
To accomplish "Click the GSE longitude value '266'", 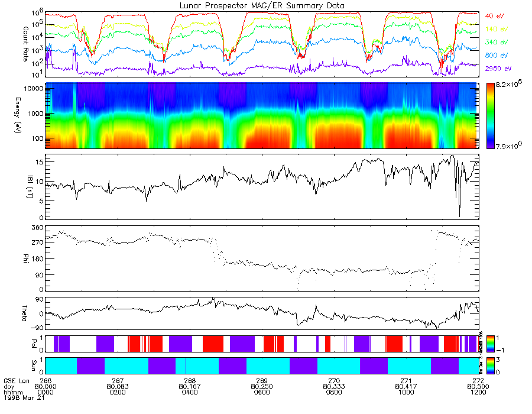I will pyautogui.click(x=46, y=381).
